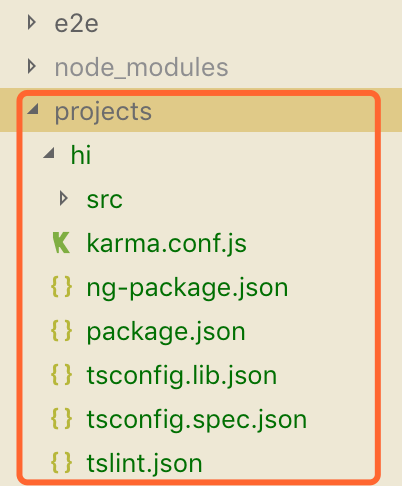Screen dimensions: 402x486
Task: Expand the src folder arrow
Action: click(x=64, y=199)
